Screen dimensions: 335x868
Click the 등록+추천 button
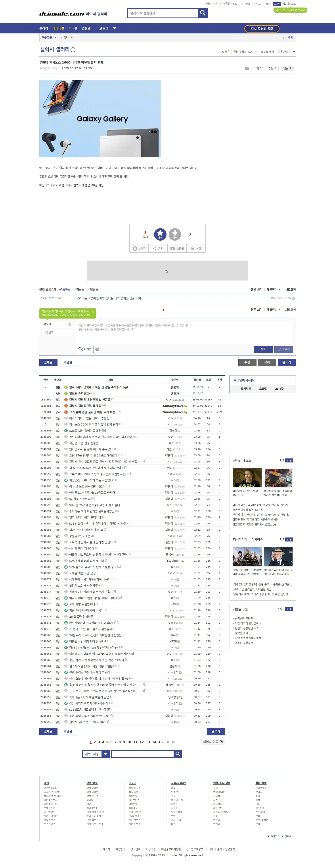pos(283,349)
